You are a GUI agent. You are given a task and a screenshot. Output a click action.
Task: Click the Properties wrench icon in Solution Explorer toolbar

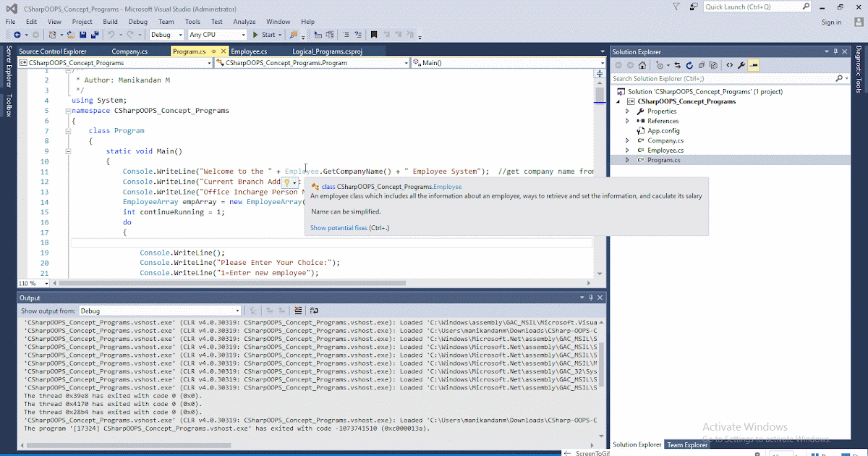tap(741, 65)
